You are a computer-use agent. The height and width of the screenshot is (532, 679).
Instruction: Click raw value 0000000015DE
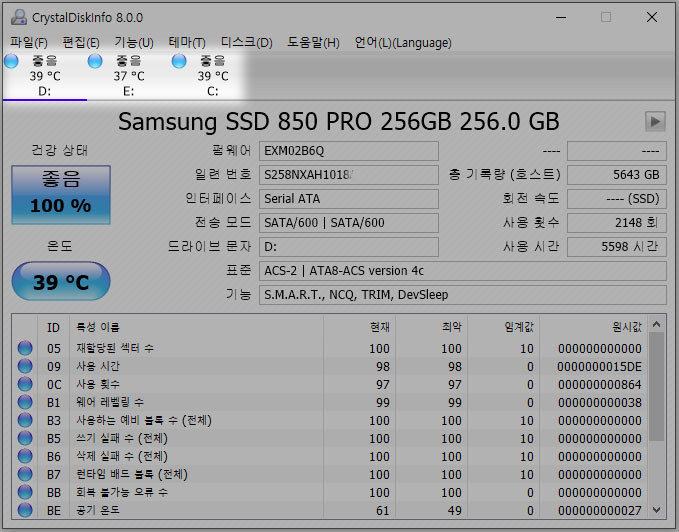click(599, 367)
